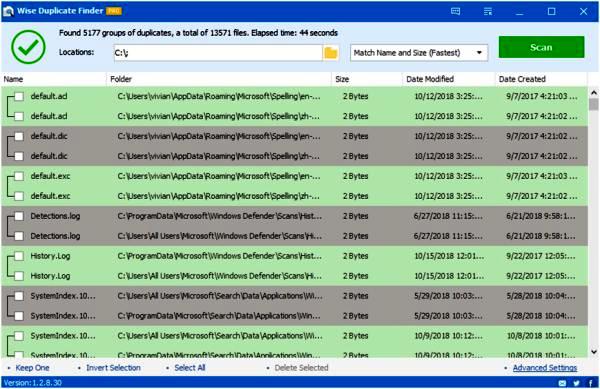This screenshot has width=600, height=389.
Task: Click 10/15/2018 modified date of ProgramData History.Log
Action: click(x=449, y=256)
